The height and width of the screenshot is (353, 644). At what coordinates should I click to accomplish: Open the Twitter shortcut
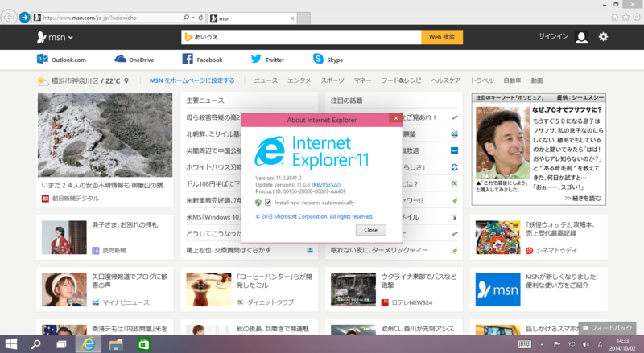click(267, 60)
